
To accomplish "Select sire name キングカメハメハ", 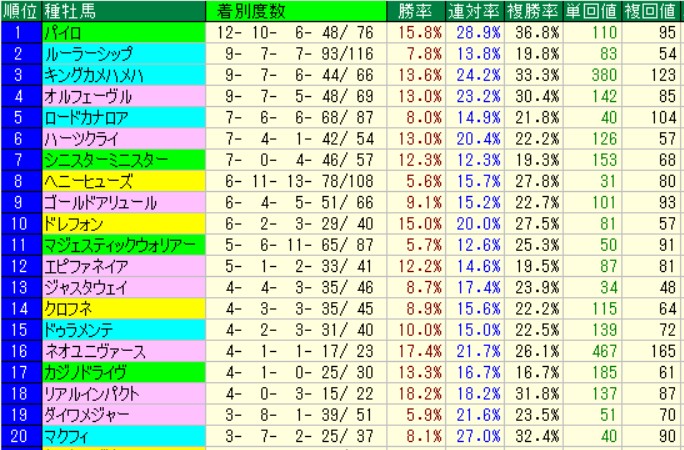I will coord(93,75).
